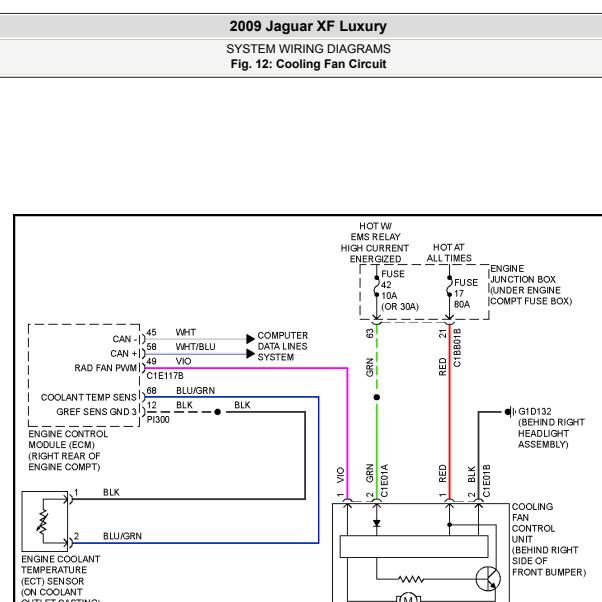This screenshot has height=602, width=602.
Task: Click "BLK" label at ECT sensor pin 1
Action: (x=111, y=492)
